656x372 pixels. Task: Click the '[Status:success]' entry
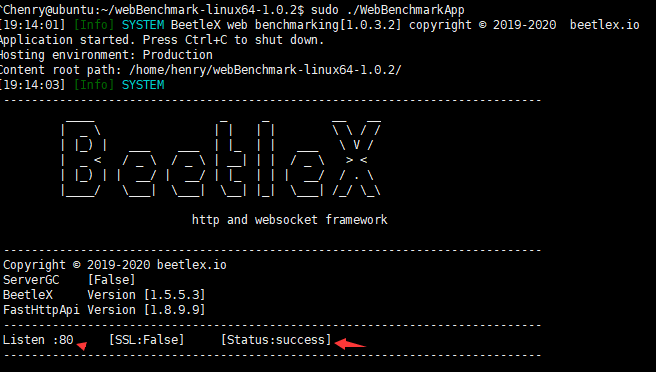(x=276, y=340)
